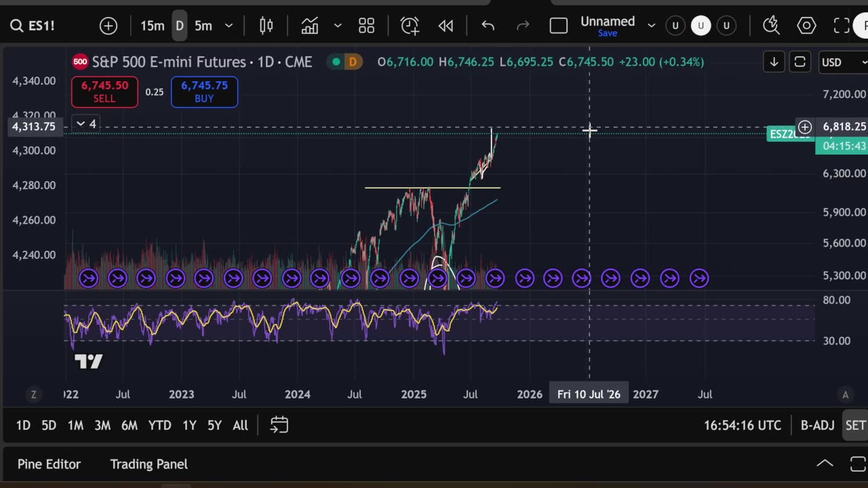This screenshot has height=488, width=868.
Task: Set date range to 5Y
Action: 214,425
